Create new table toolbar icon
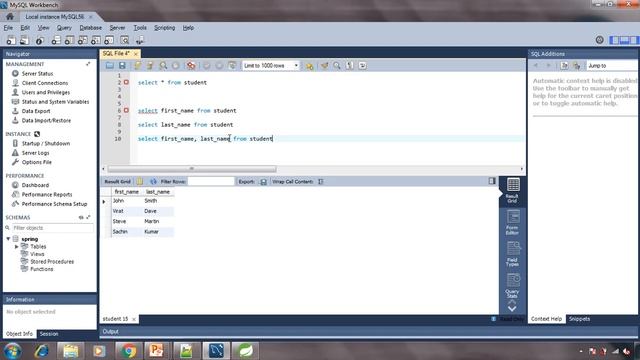The height and width of the screenshot is (360, 640). [69, 40]
